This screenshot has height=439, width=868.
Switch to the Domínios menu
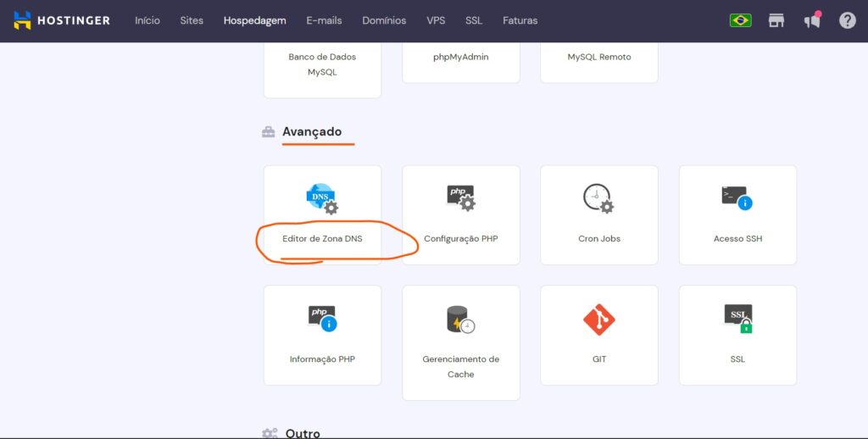384,20
